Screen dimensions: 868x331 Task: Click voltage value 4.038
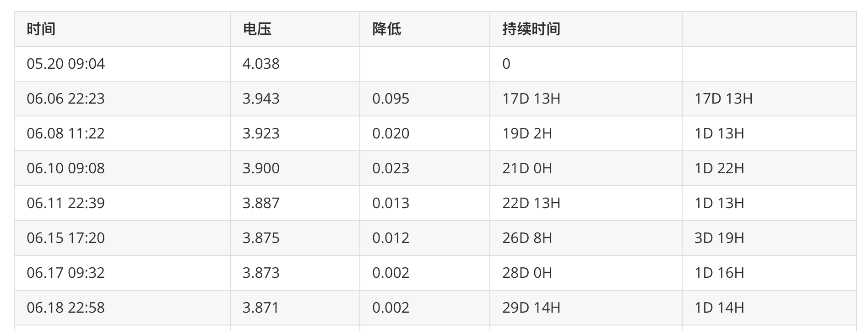click(261, 64)
